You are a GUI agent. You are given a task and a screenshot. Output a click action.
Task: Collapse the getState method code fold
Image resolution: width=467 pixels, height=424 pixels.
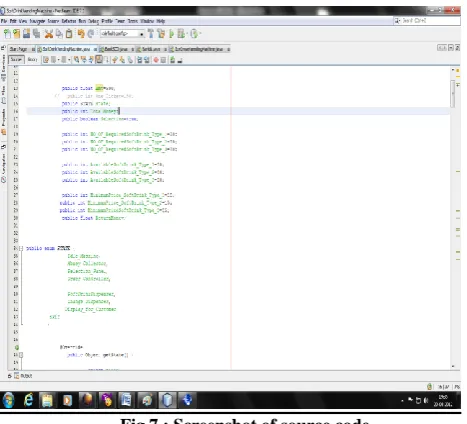(21, 355)
